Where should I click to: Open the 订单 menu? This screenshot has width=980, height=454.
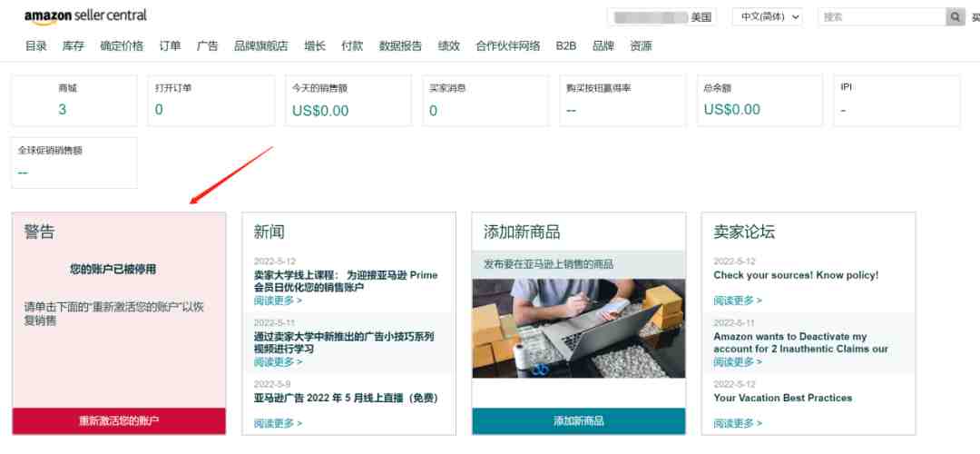[170, 45]
